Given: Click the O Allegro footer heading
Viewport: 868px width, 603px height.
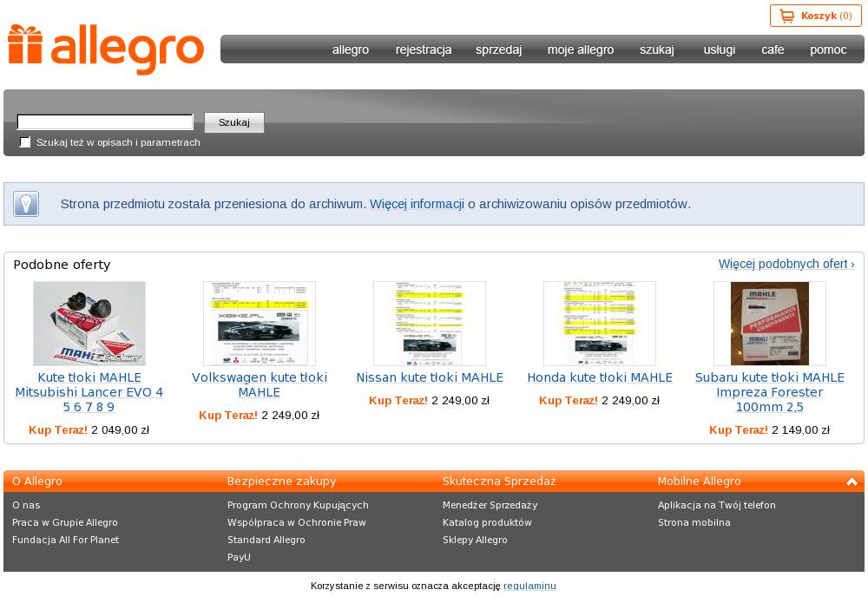Looking at the screenshot, I should [x=37, y=482].
